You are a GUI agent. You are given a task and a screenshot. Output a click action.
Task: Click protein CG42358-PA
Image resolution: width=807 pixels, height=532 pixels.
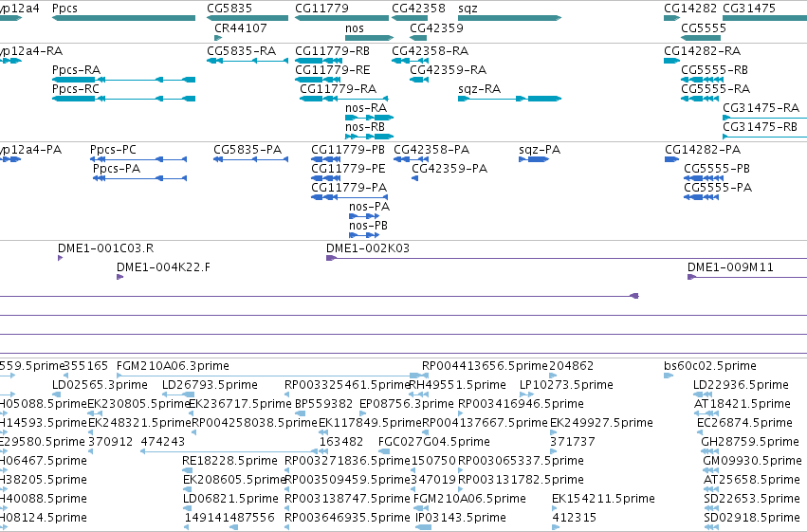click(x=431, y=150)
